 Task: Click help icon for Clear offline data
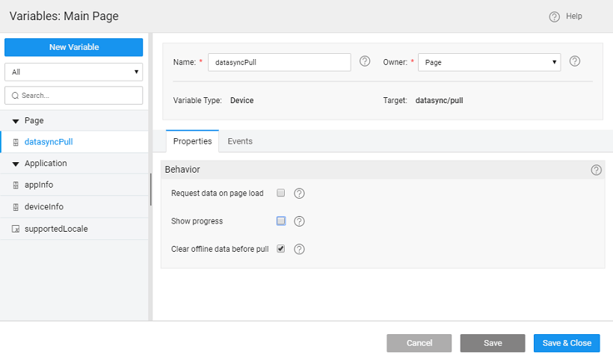[299, 249]
